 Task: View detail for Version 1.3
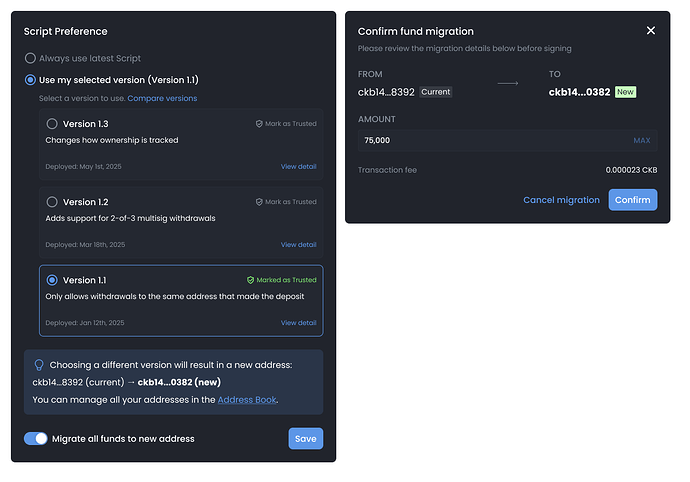(x=298, y=166)
